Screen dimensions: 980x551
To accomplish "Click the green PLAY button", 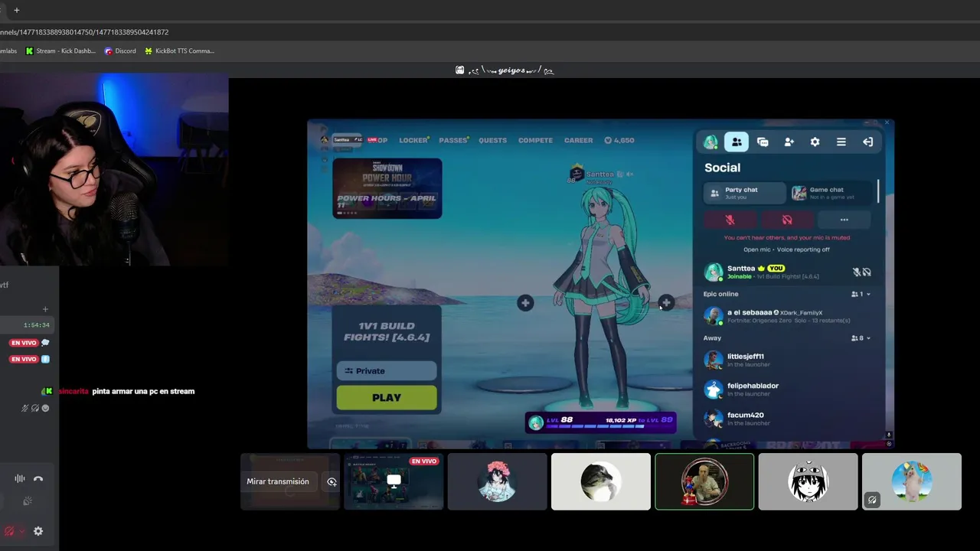I will tap(387, 398).
